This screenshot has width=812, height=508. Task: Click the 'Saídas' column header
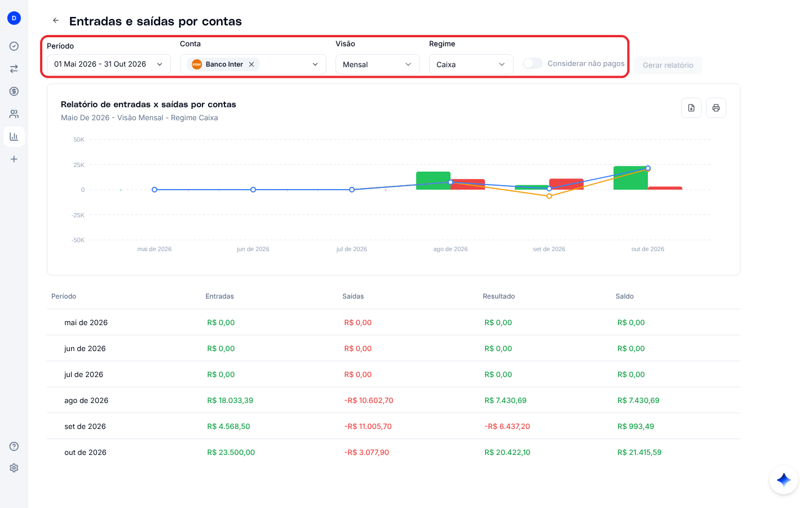(353, 296)
